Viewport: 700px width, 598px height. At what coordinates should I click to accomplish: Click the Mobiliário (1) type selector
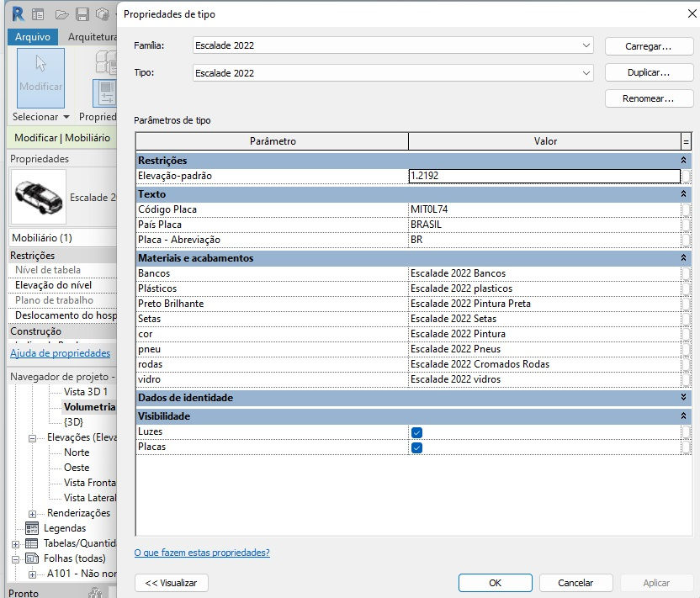click(62, 238)
